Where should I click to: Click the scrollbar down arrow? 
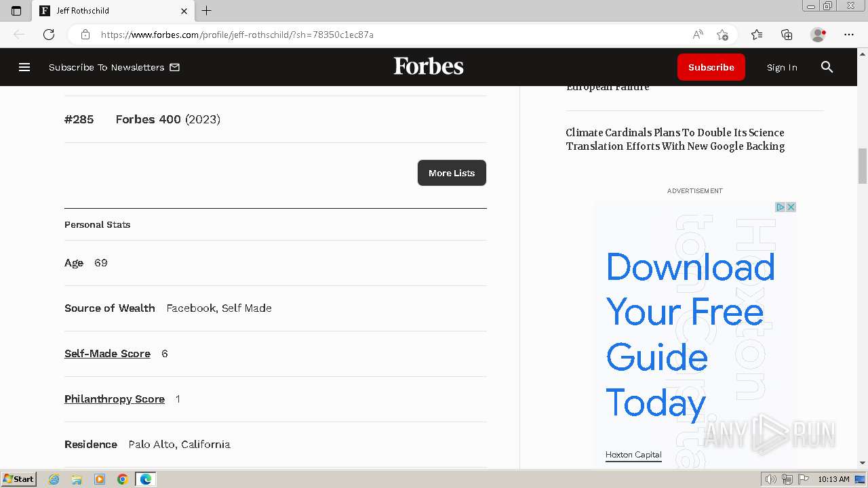pyautogui.click(x=863, y=464)
